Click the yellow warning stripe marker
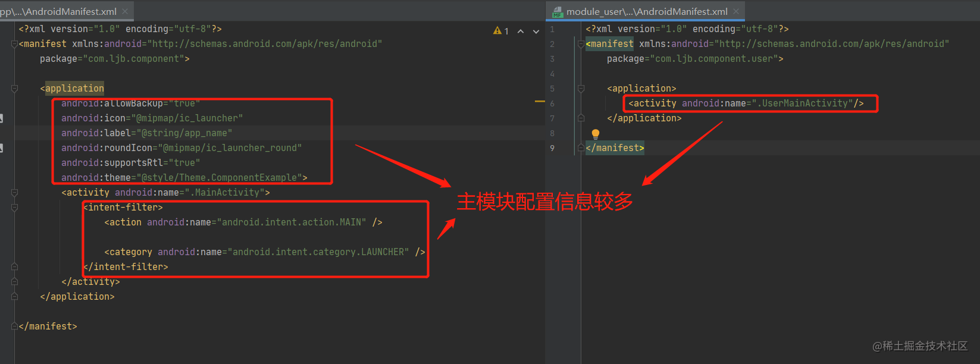The height and width of the screenshot is (364, 980). [x=540, y=102]
